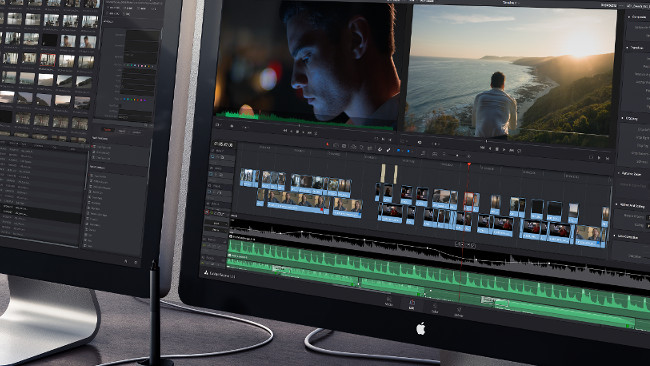Play forward in the timeline viewer
The width and height of the screenshot is (650, 366).
click(x=504, y=150)
